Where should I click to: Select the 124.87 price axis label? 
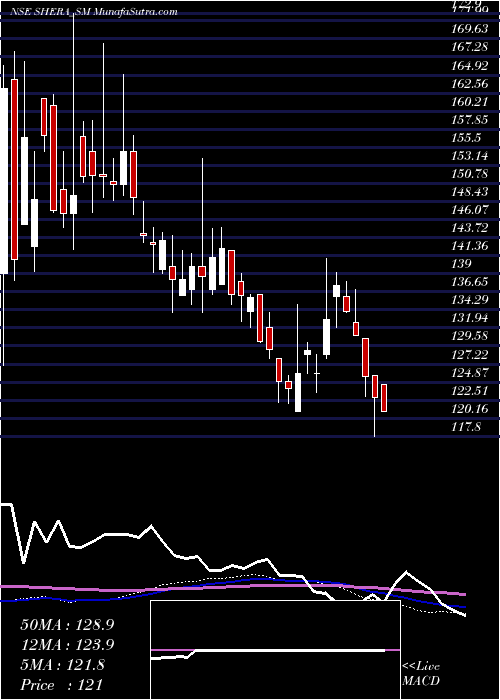(x=470, y=372)
